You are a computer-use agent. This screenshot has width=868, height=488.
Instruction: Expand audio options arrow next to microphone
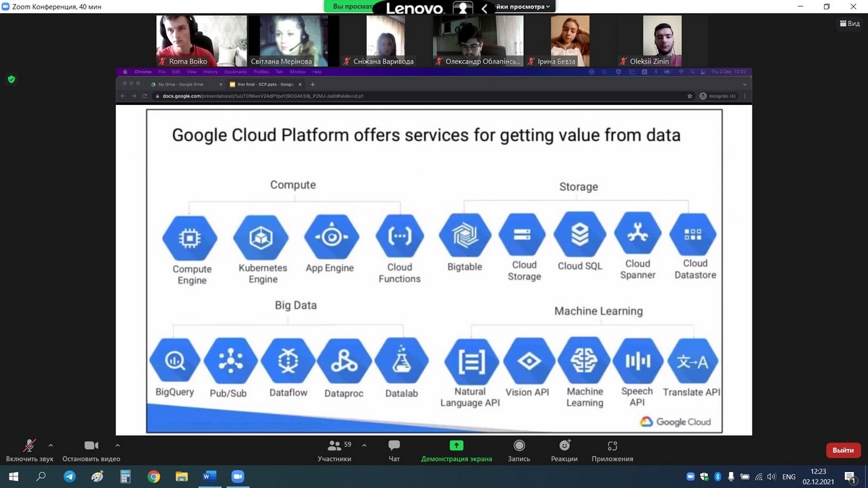pos(51,445)
